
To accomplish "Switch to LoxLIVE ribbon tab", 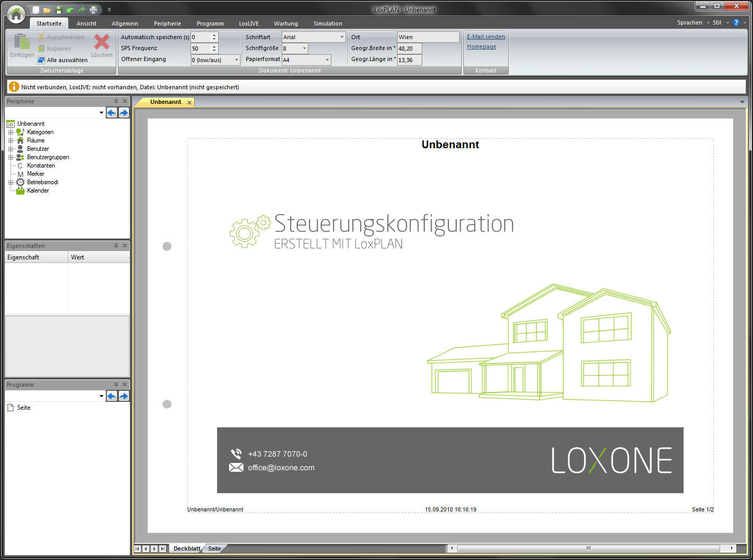I will [x=249, y=23].
